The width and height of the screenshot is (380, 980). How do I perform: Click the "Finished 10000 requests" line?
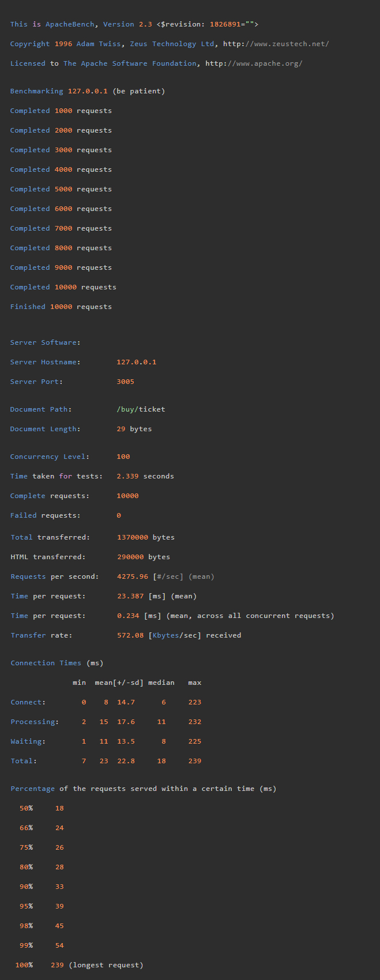pyautogui.click(x=61, y=307)
